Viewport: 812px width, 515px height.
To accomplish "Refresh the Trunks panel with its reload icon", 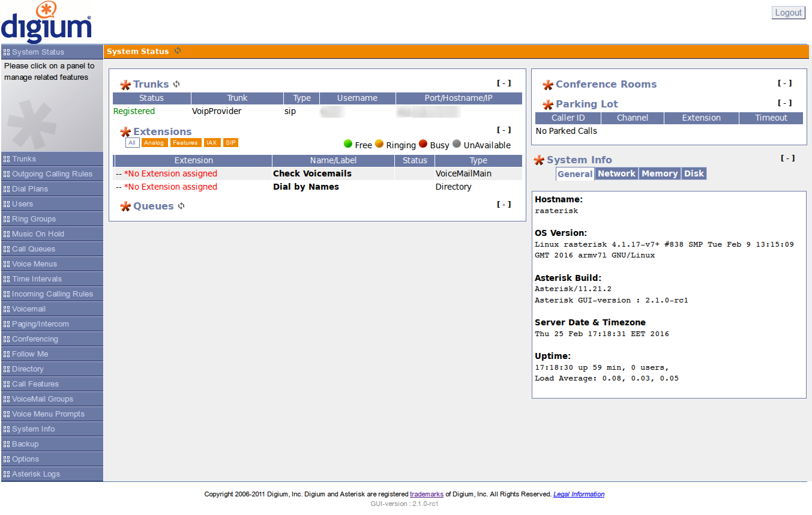I will pyautogui.click(x=176, y=85).
